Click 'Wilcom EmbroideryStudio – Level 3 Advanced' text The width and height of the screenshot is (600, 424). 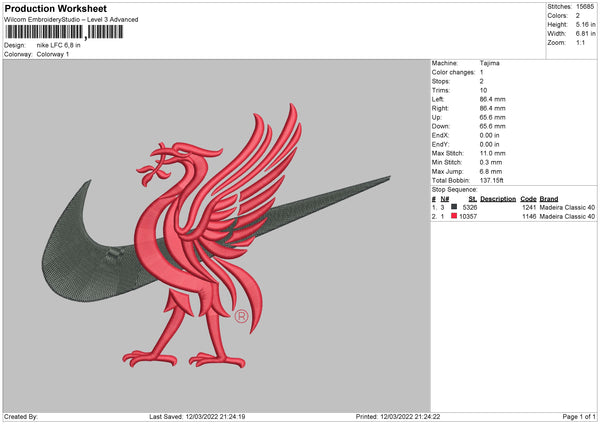pyautogui.click(x=71, y=20)
